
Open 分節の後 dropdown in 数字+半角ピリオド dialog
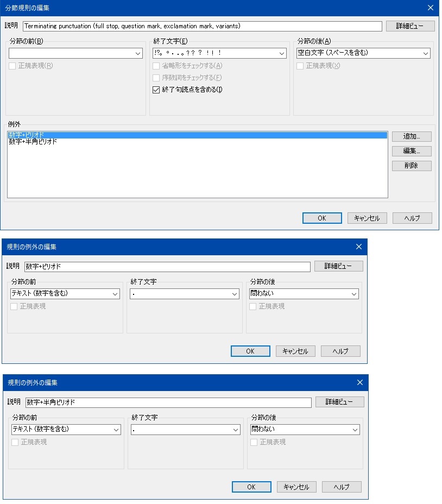[355, 430]
